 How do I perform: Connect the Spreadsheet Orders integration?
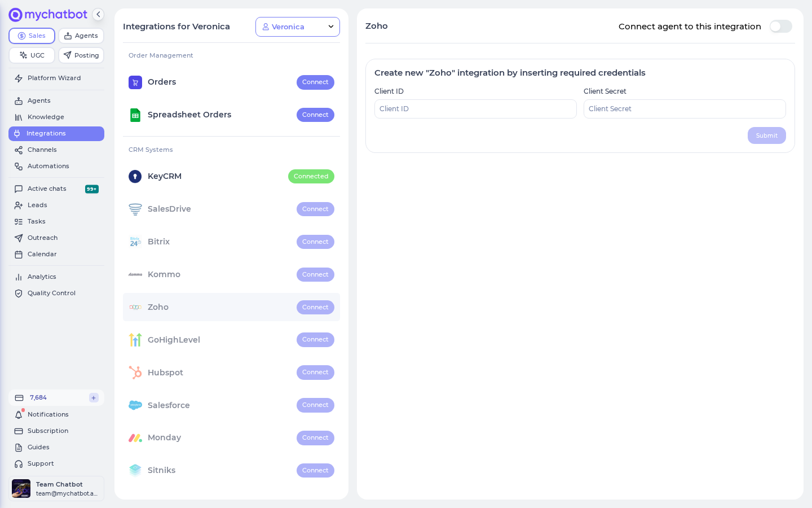315,115
